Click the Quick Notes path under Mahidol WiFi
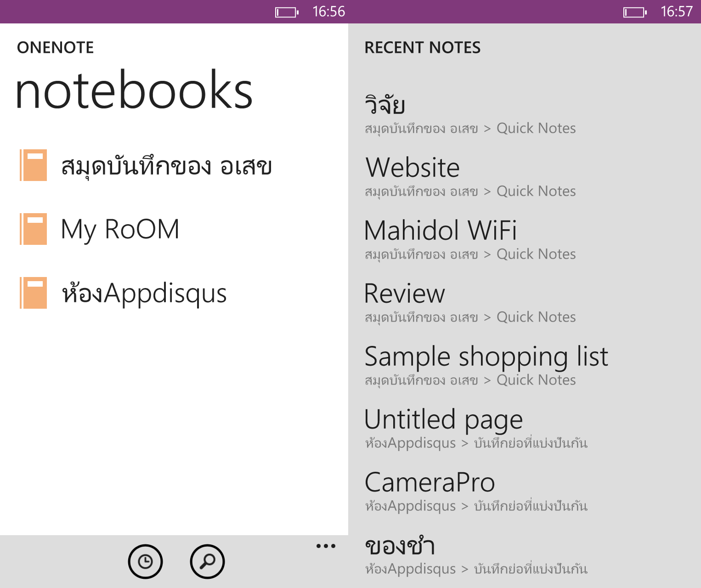Viewport: 701px width, 588px height. (470, 254)
